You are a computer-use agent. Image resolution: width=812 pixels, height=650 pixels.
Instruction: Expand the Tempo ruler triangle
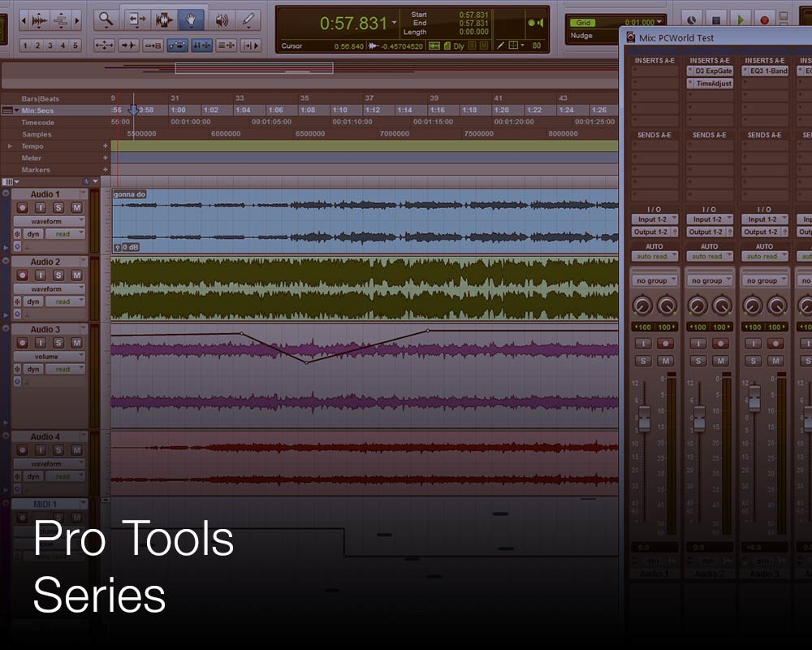click(10, 146)
